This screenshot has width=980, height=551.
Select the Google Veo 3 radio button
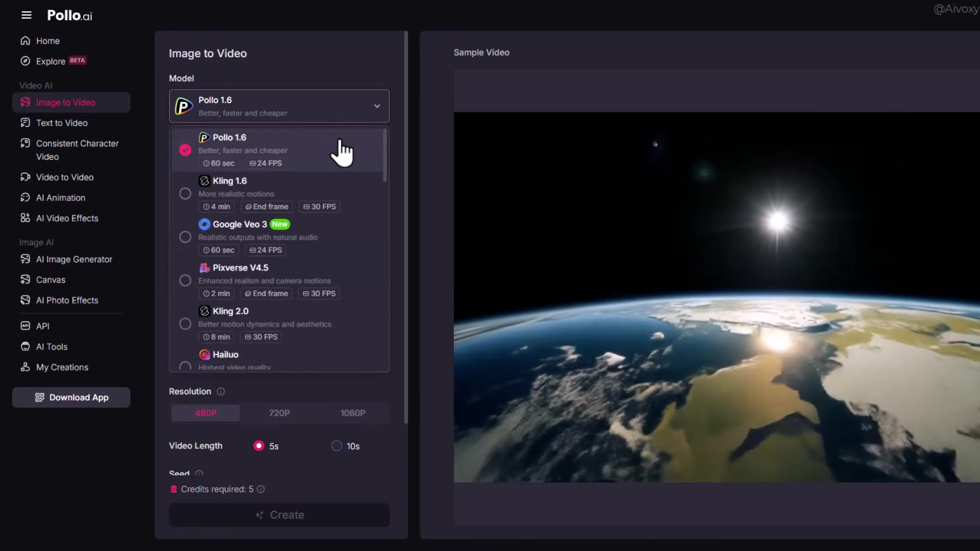tap(185, 237)
